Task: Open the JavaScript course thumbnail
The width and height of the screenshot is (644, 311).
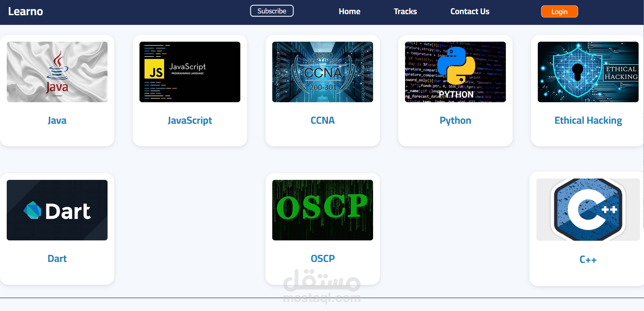Action: (190, 72)
